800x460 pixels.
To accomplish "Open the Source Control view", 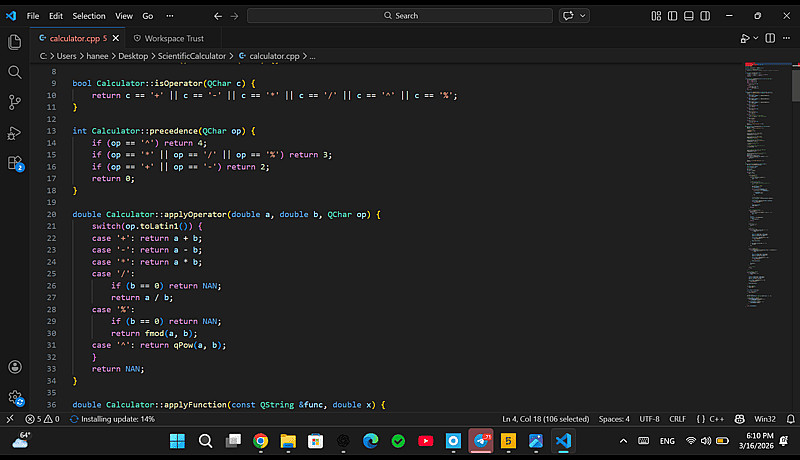I will pyautogui.click(x=15, y=102).
